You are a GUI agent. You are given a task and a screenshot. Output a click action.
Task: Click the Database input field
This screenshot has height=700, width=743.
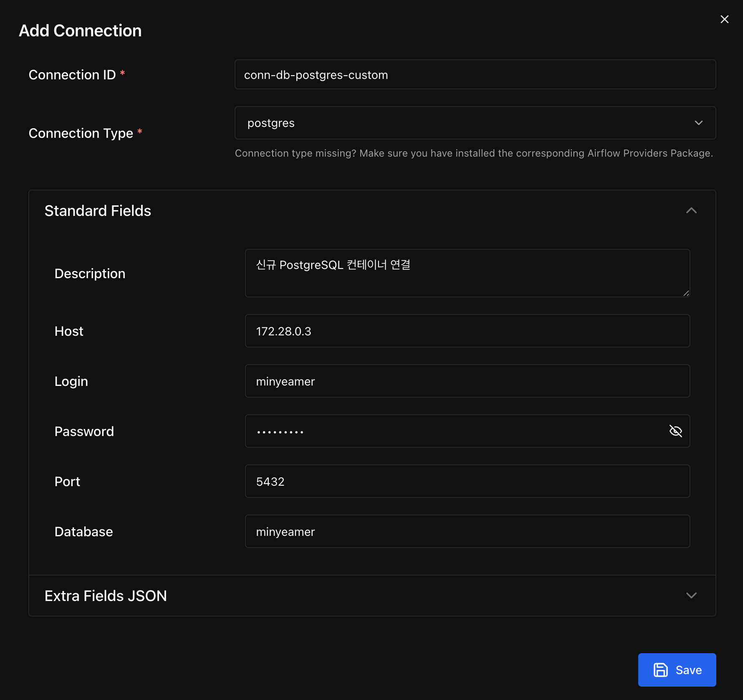(x=467, y=531)
